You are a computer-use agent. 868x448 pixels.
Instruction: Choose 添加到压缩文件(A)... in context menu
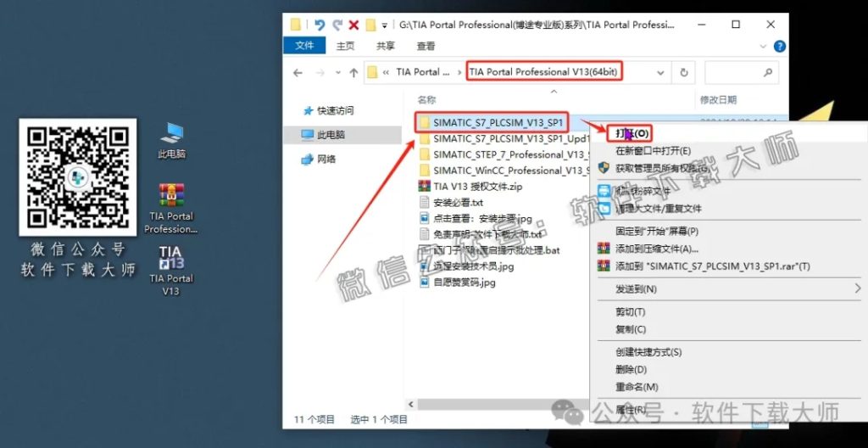pyautogui.click(x=648, y=249)
